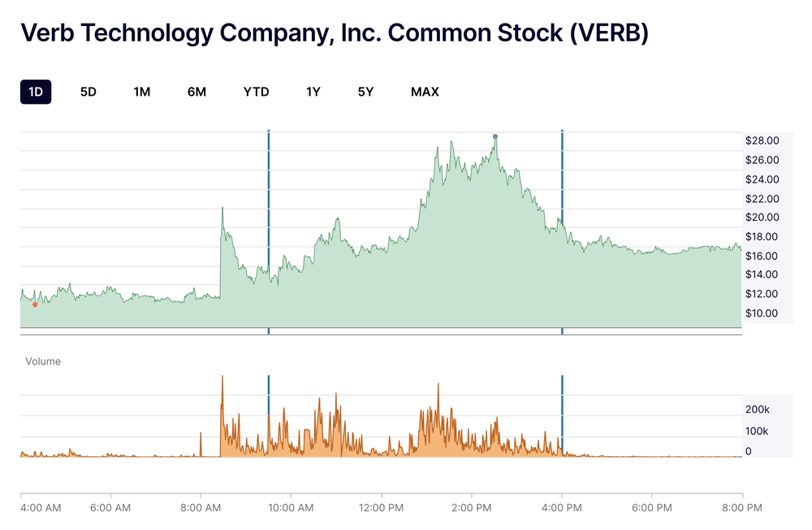
Task: Click the $28.00 price axis label
Action: coord(762,140)
